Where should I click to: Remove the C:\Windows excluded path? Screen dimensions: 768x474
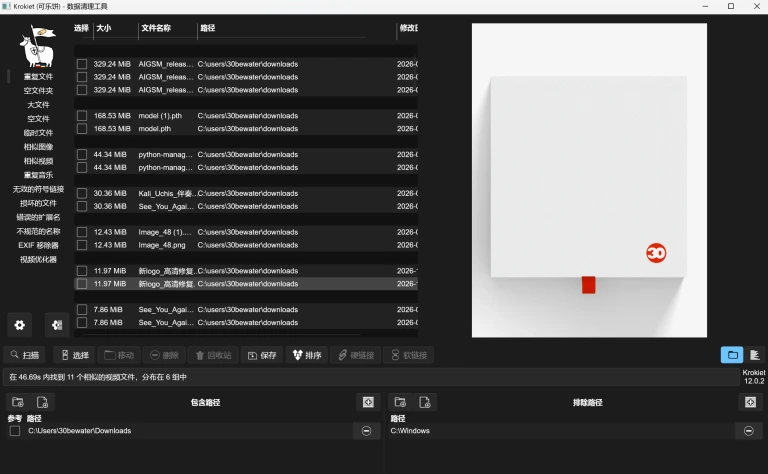[x=748, y=431]
